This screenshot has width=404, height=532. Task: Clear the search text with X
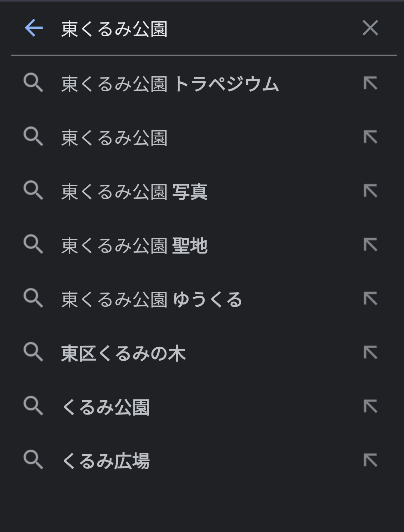click(370, 28)
